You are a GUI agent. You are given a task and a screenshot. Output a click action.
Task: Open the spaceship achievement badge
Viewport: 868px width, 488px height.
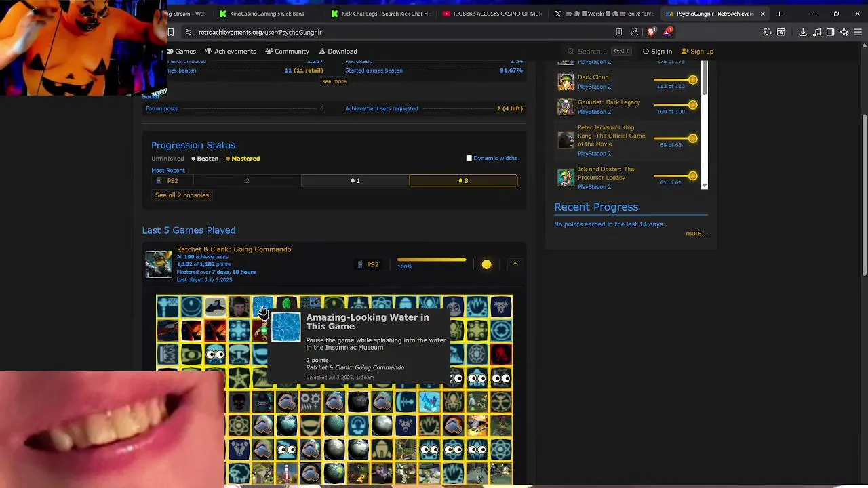(x=215, y=307)
